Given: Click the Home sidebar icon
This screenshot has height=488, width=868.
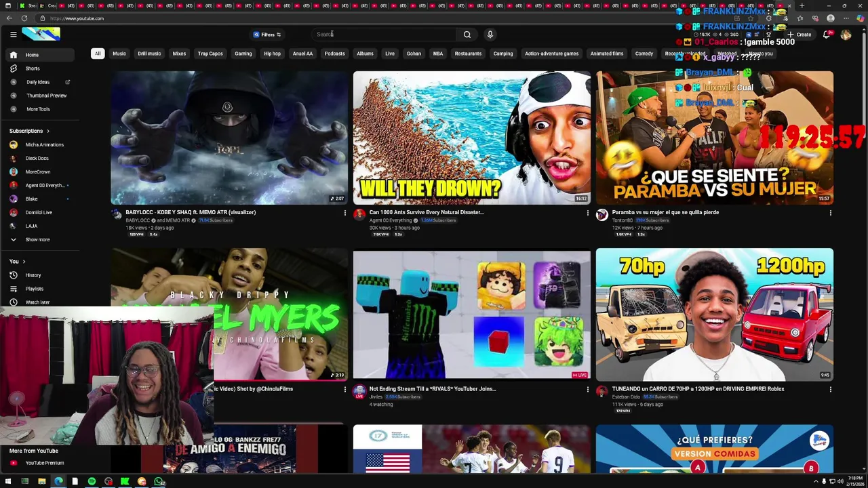Looking at the screenshot, I should coord(13,55).
